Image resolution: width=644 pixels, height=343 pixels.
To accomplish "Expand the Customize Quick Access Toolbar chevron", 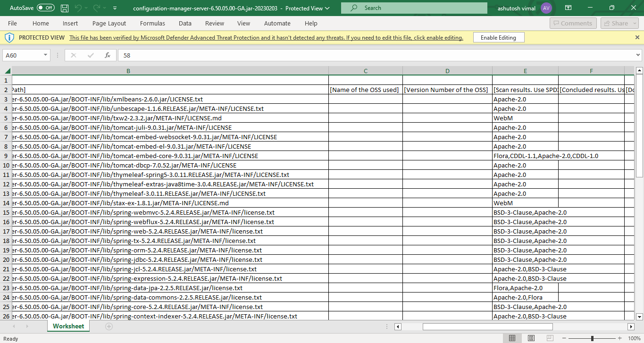I will click(115, 8).
